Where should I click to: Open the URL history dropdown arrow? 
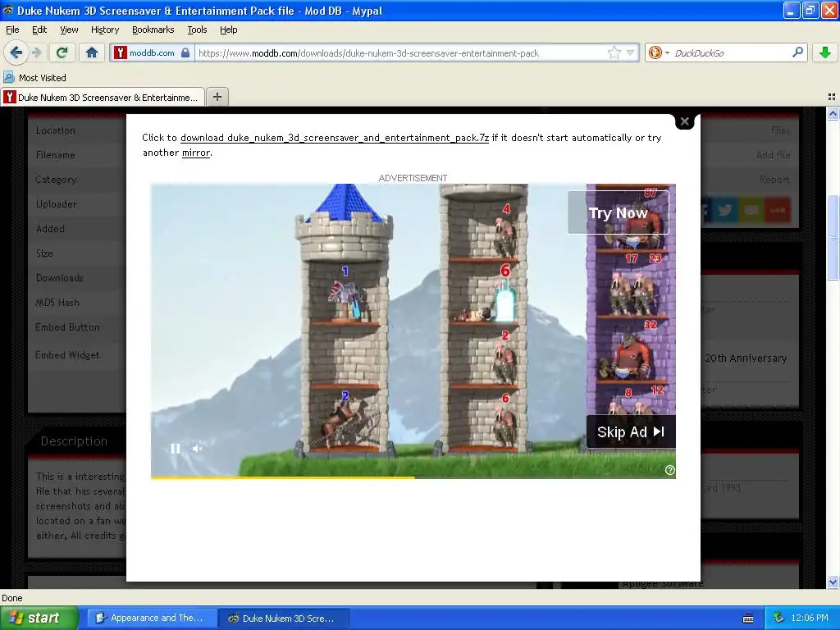point(631,53)
